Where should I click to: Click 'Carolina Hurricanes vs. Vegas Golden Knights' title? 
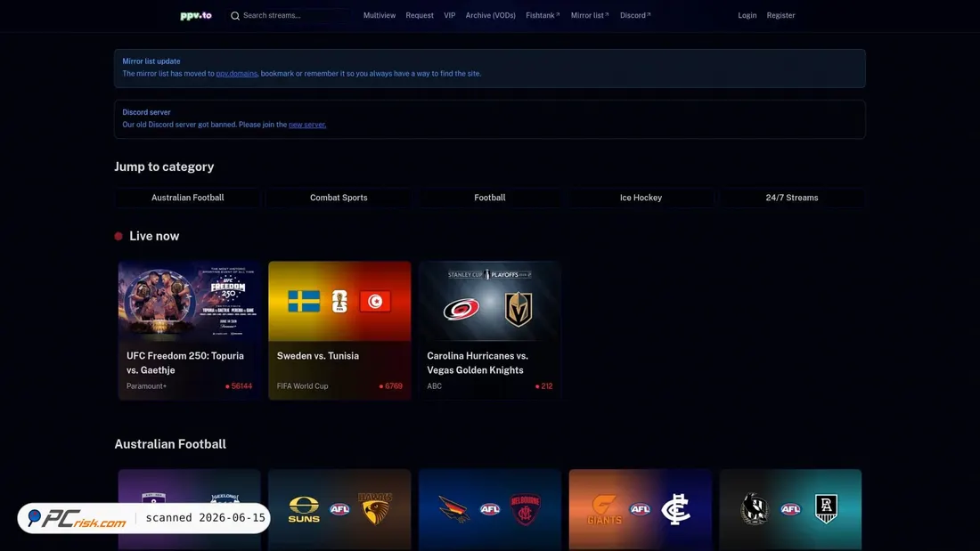coord(478,363)
